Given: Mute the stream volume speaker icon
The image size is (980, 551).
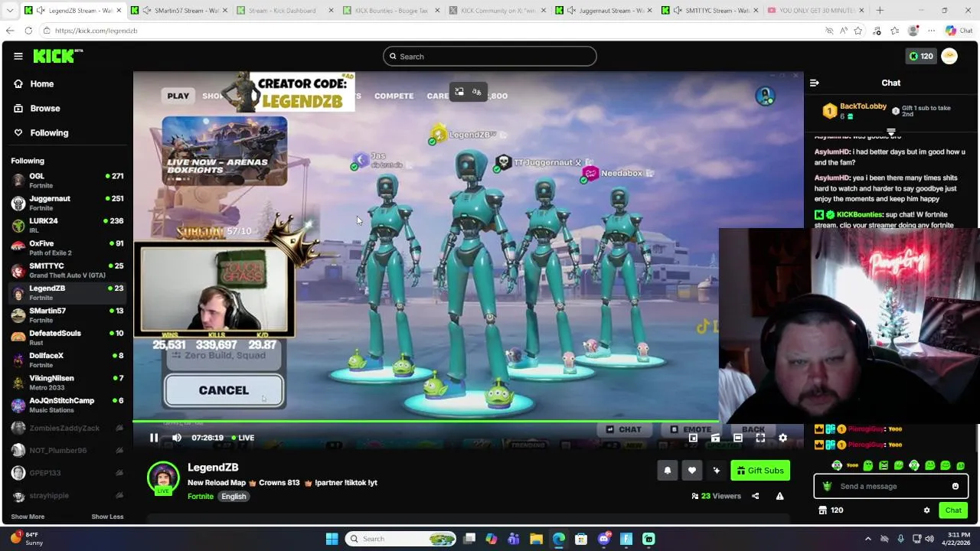Looking at the screenshot, I should pos(177,438).
